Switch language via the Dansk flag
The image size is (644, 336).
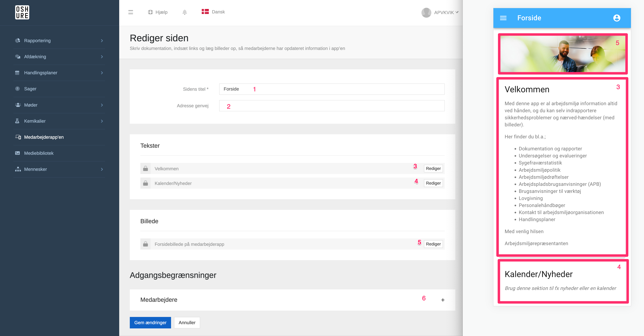(205, 12)
